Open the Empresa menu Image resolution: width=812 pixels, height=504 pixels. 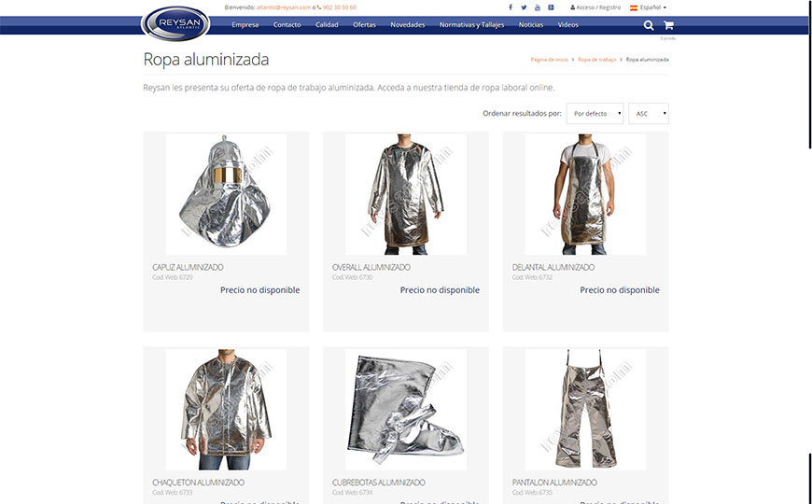[x=245, y=25]
